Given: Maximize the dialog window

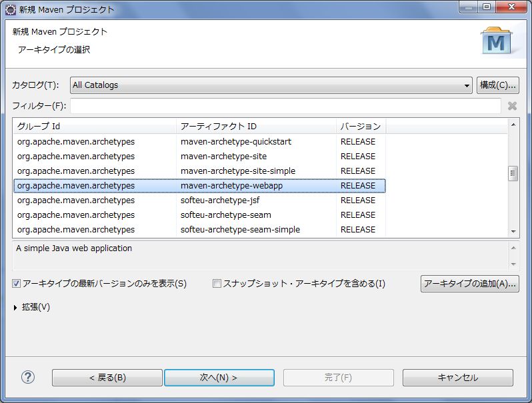Looking at the screenshot, I should (487, 7).
